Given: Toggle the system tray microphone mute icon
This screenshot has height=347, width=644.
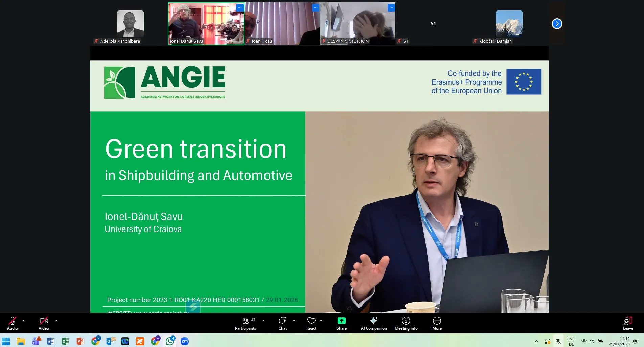Looking at the screenshot, I should coord(558,341).
